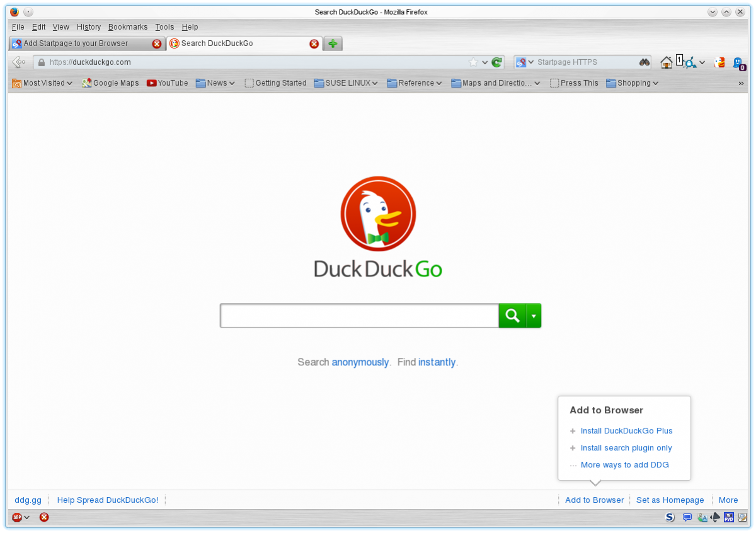Screen dimensions: 756x533
Task: Expand the Reference bookmark folder
Action: (x=415, y=83)
